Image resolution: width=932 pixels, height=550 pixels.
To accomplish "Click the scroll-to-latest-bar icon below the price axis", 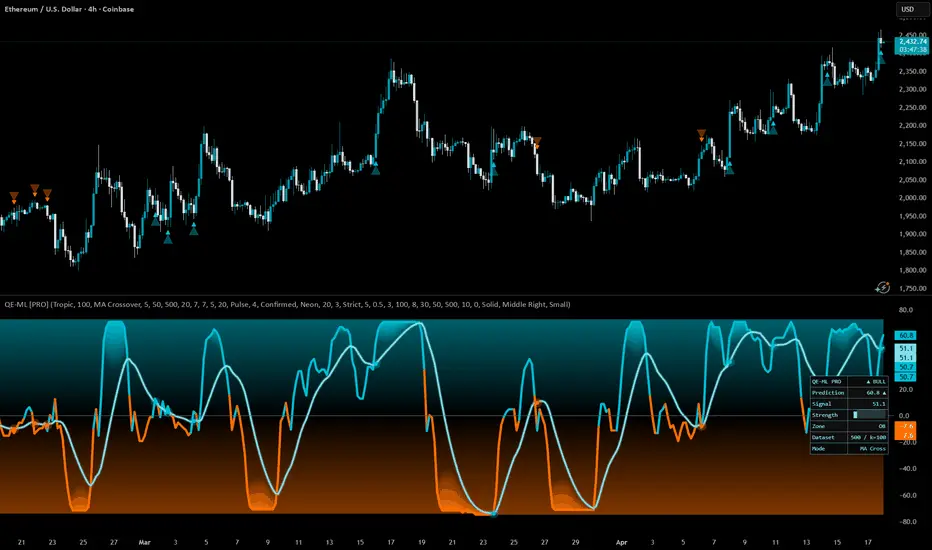I will tap(883, 288).
